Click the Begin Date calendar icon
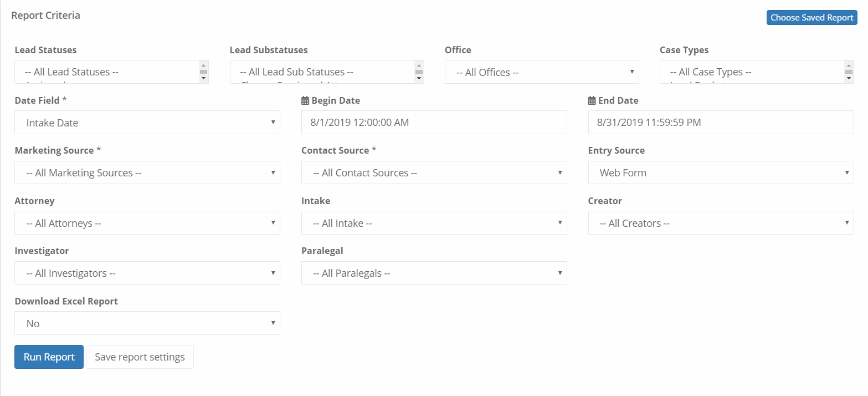 pyautogui.click(x=305, y=101)
